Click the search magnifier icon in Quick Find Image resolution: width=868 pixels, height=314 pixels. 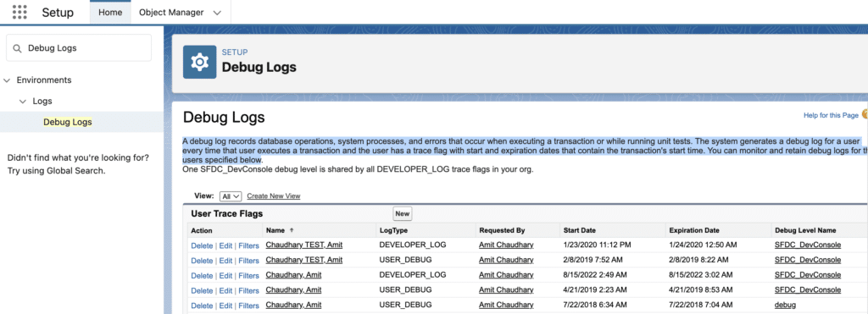18,48
